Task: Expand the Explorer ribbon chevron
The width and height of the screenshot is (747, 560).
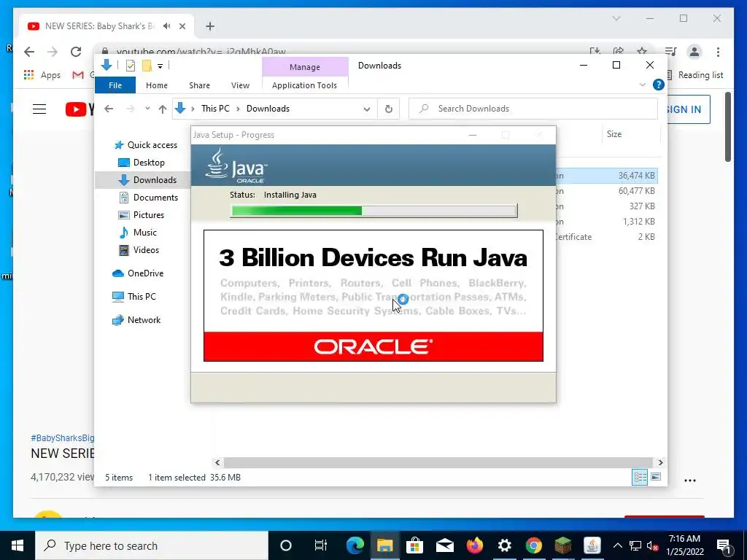Action: coord(643,85)
